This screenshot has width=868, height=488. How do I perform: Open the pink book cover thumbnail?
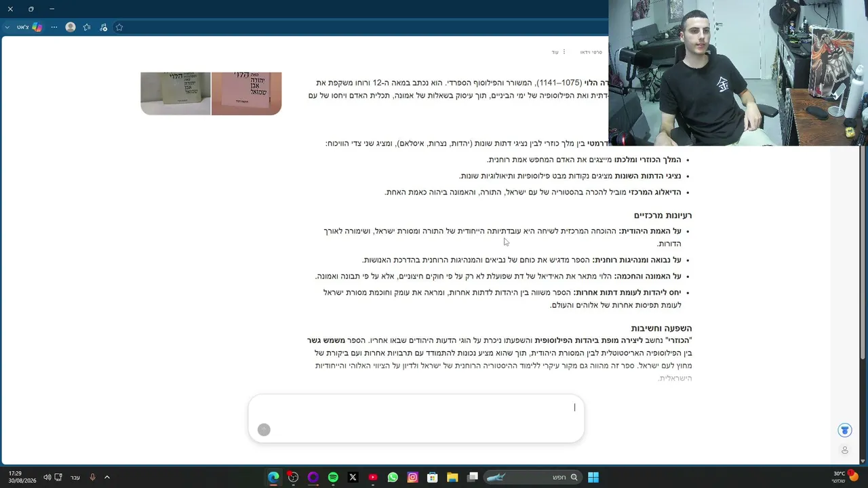click(x=246, y=94)
